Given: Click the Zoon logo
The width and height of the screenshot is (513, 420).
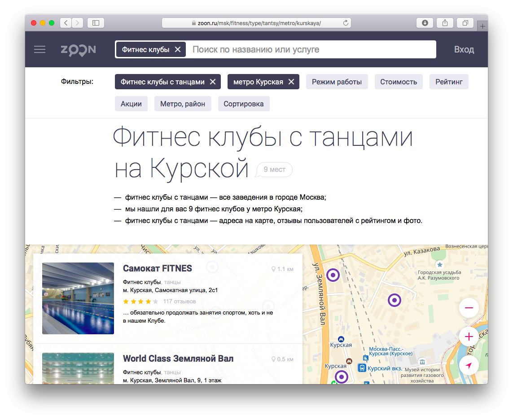Looking at the screenshot, I should pos(78,49).
